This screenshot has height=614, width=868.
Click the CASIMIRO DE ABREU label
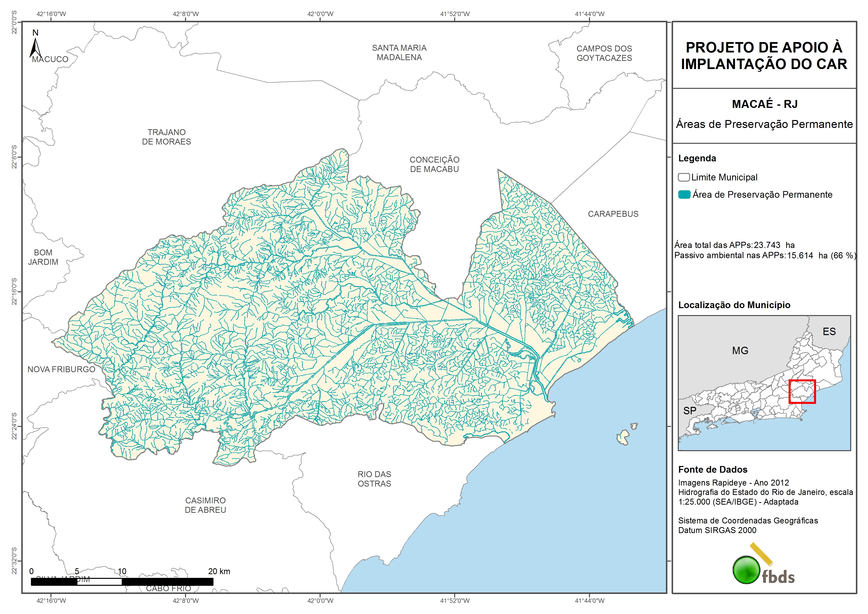205,505
